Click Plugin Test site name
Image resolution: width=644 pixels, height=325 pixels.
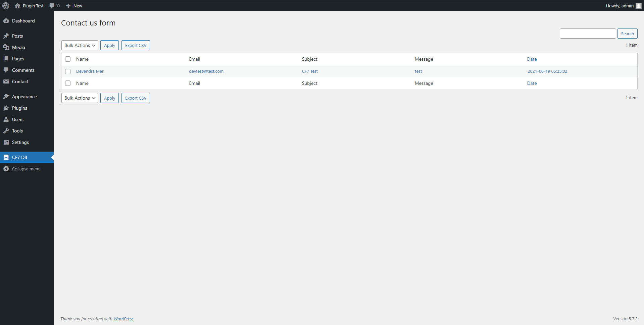(33, 6)
